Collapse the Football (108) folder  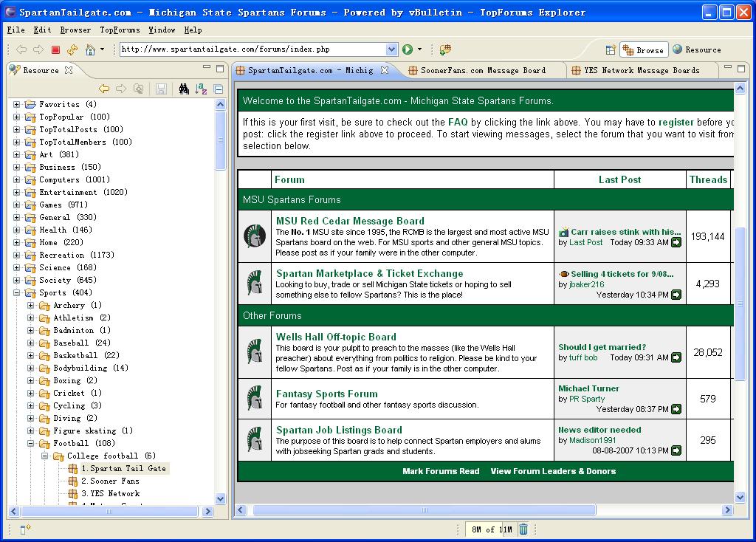tap(30, 443)
